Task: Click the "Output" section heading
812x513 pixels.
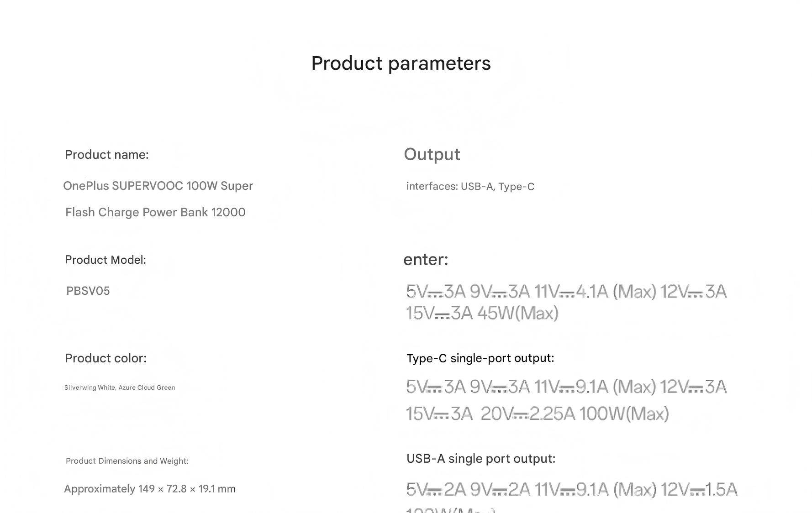Action: coord(432,155)
